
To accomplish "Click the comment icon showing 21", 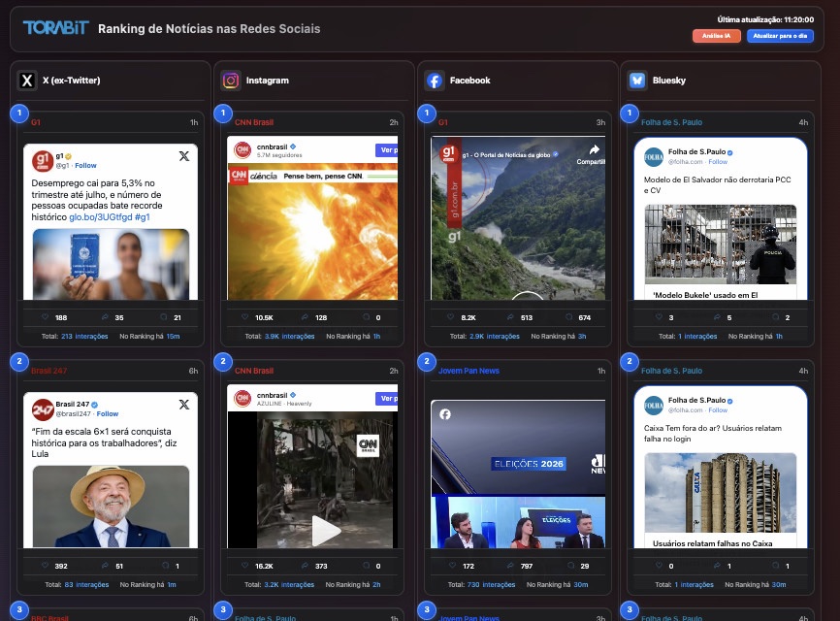I will click(x=164, y=317).
